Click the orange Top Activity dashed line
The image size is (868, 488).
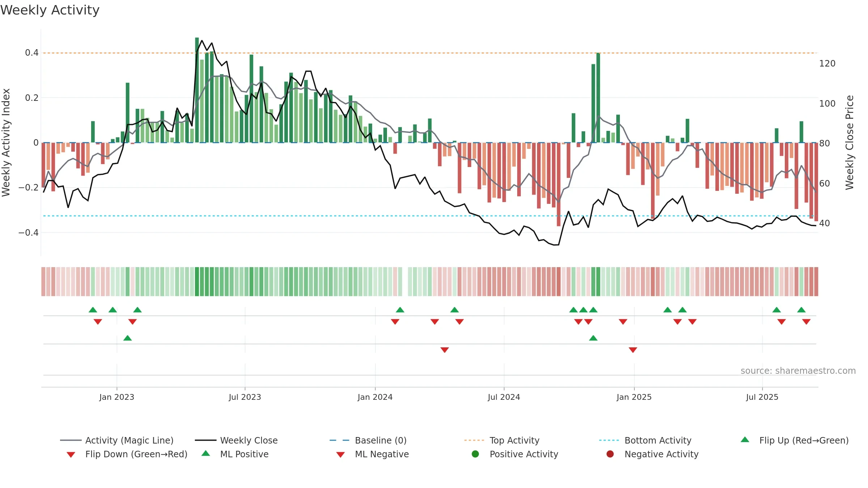tap(429, 53)
